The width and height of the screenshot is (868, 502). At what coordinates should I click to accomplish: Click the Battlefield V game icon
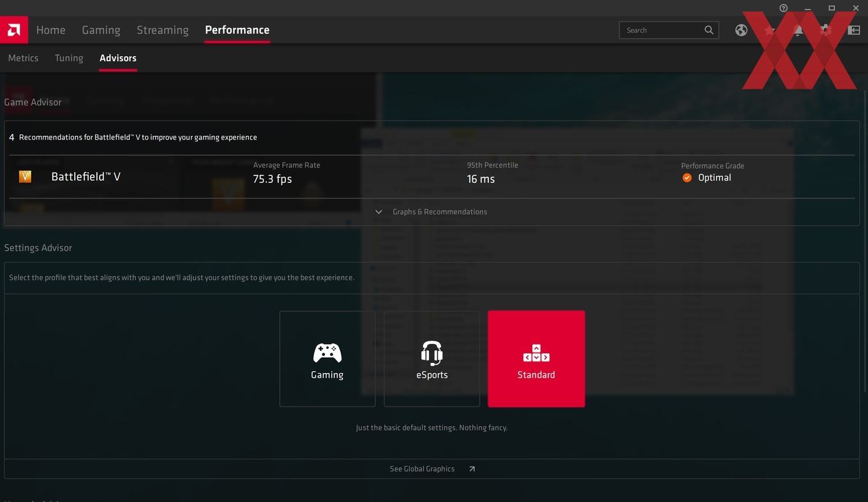[26, 177]
